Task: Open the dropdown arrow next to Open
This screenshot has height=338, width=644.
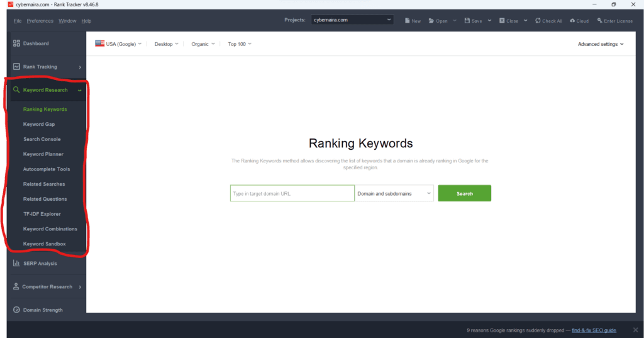Action: pyautogui.click(x=454, y=21)
